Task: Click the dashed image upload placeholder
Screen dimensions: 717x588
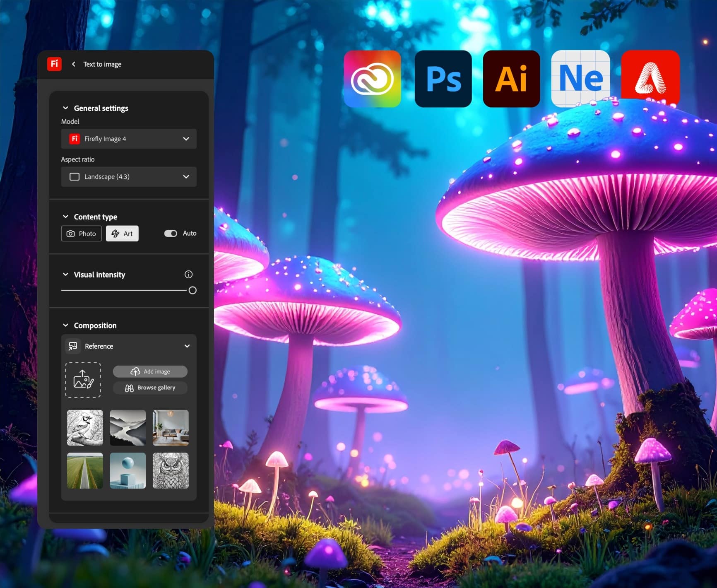Action: click(83, 380)
